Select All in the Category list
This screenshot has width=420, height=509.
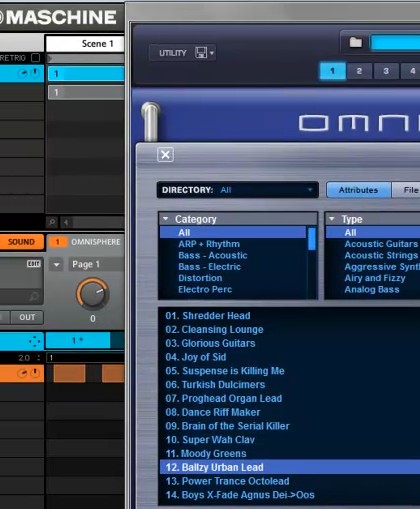(x=233, y=232)
